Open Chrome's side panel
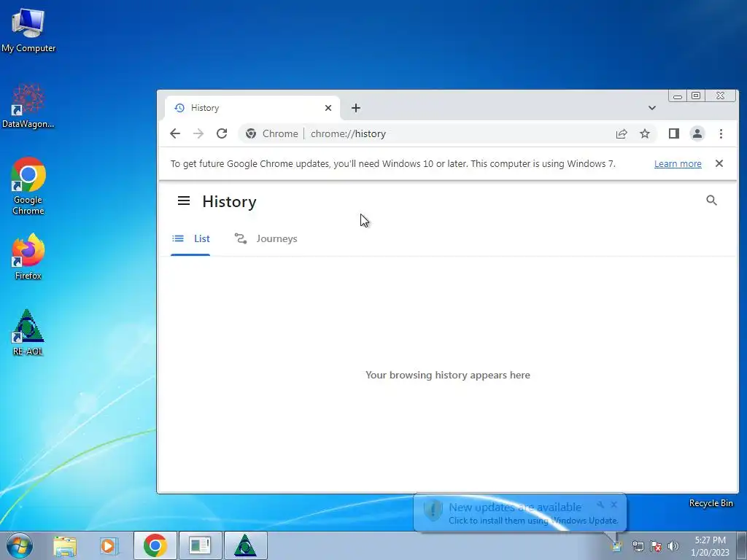The width and height of the screenshot is (747, 560). (x=673, y=134)
